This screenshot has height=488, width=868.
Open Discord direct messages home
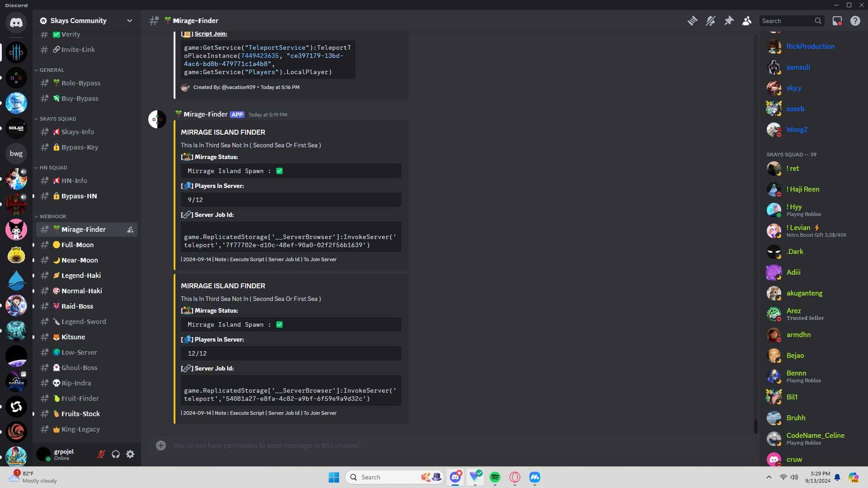pos(16,23)
